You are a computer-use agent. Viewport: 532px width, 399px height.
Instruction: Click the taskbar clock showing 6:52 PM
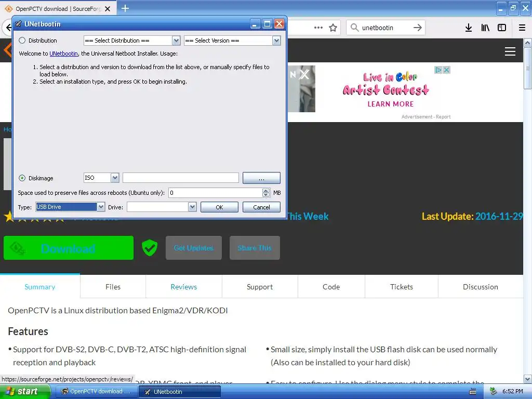click(512, 391)
